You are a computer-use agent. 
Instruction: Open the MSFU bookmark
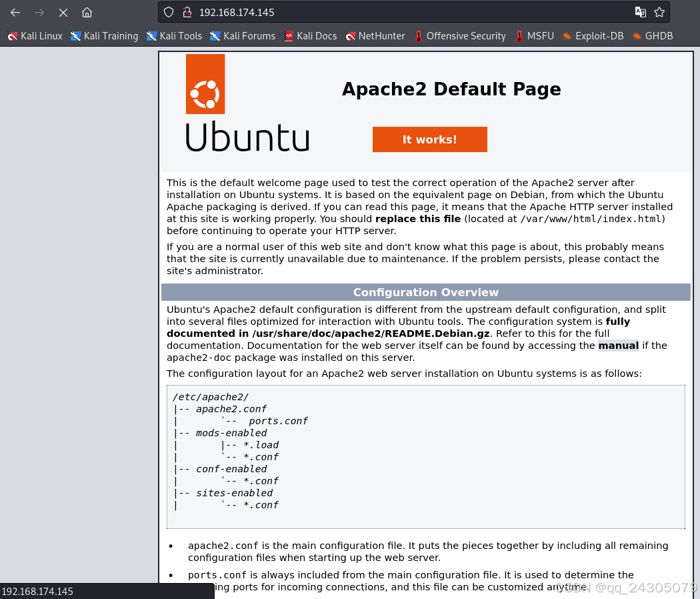[535, 36]
